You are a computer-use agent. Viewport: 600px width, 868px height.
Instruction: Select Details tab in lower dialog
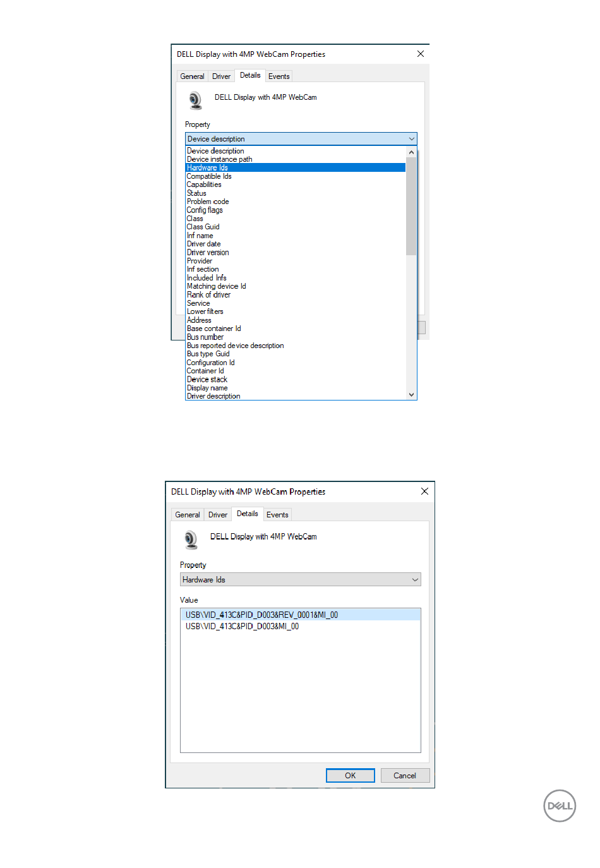[248, 514]
